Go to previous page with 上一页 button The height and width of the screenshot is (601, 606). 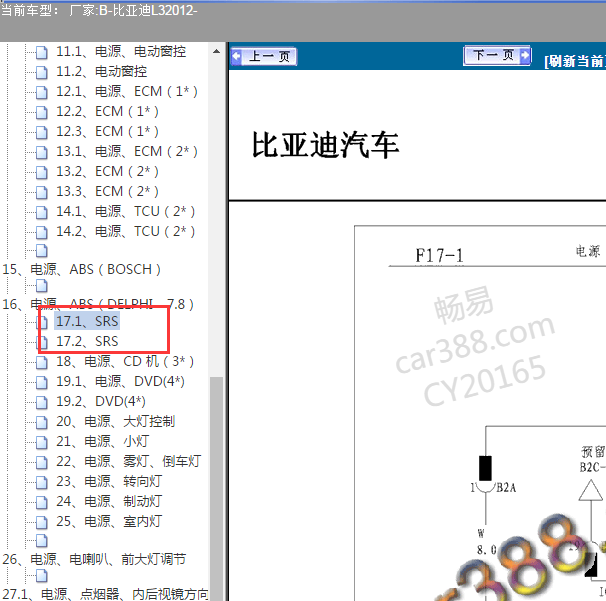pos(264,57)
